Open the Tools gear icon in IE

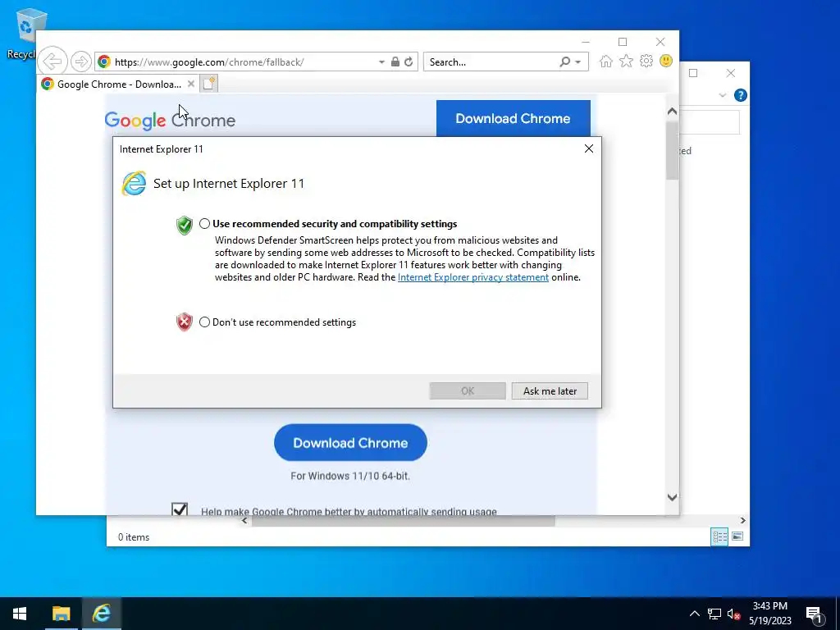click(646, 61)
